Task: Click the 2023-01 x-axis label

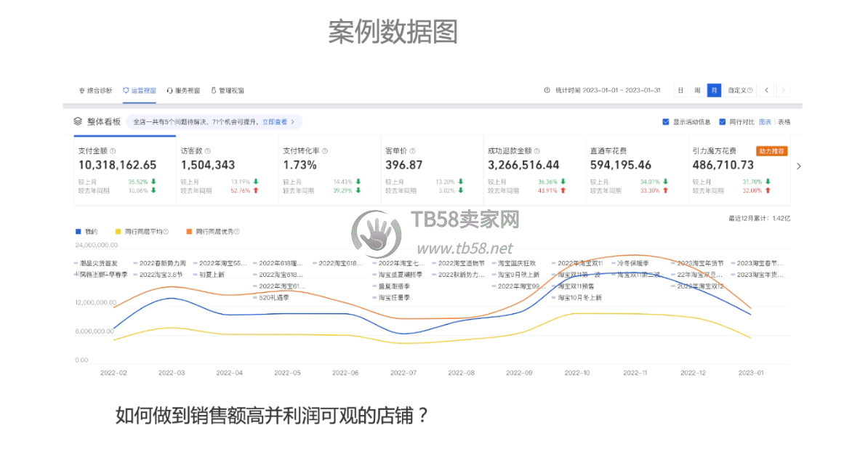Action: 751,373
